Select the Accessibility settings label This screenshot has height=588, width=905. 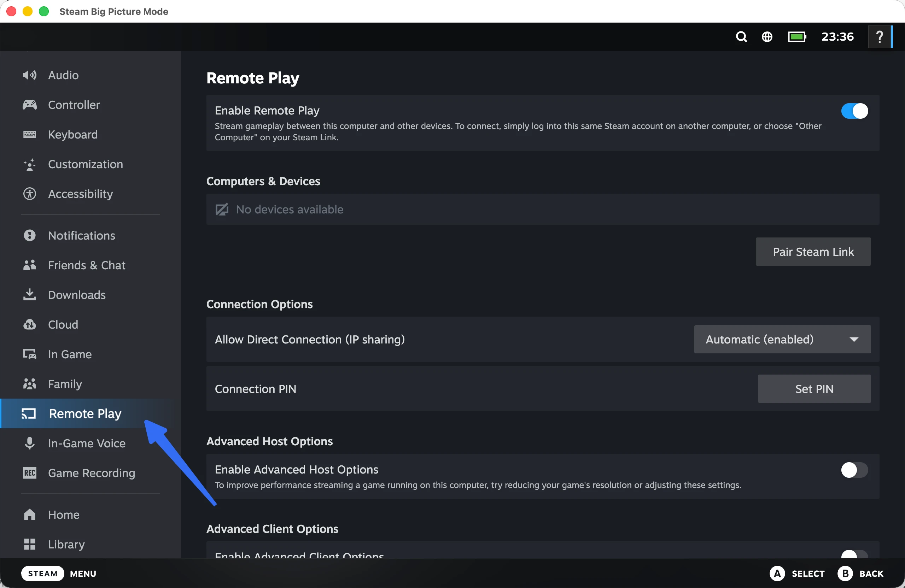[80, 194]
